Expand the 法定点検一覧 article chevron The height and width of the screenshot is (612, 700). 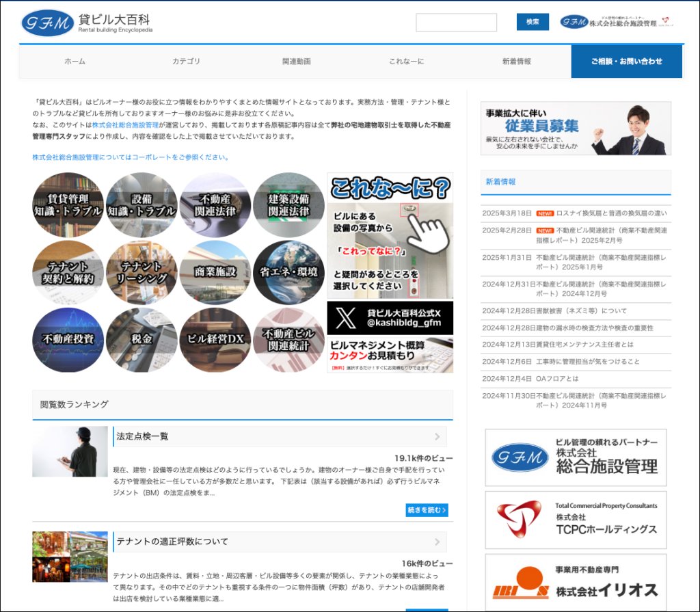(x=437, y=436)
